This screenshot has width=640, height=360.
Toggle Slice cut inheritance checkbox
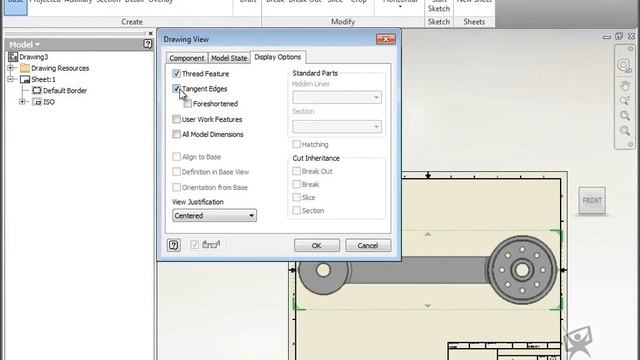point(297,197)
